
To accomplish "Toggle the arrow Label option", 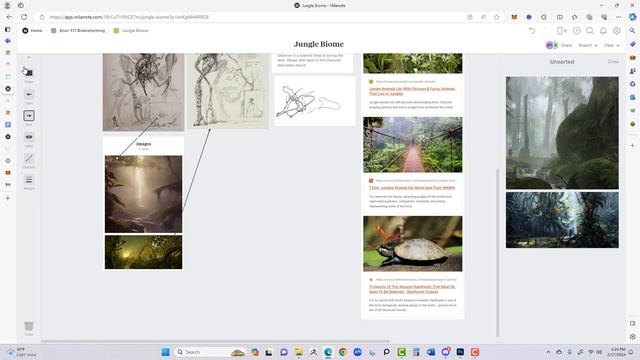I will pos(29,137).
